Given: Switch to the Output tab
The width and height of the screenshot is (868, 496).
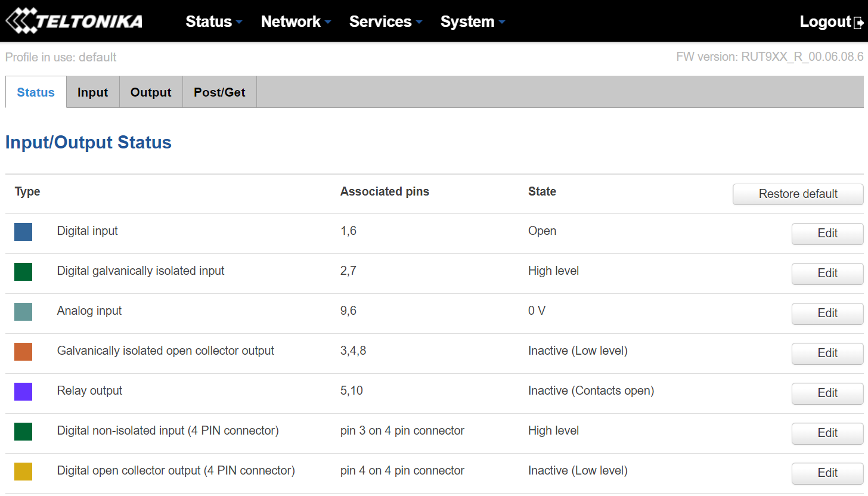Looking at the screenshot, I should [x=151, y=92].
